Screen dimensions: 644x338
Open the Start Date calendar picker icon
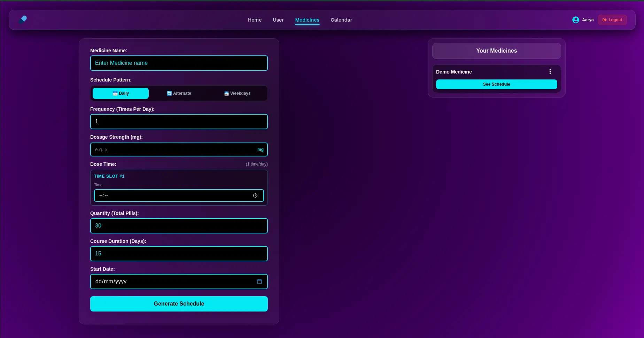click(259, 282)
